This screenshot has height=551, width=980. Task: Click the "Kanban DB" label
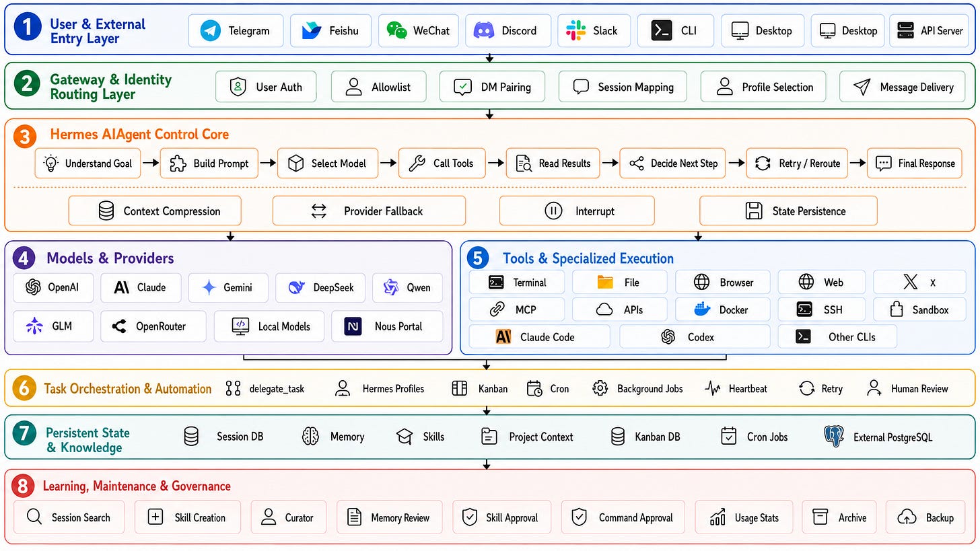pyautogui.click(x=658, y=437)
